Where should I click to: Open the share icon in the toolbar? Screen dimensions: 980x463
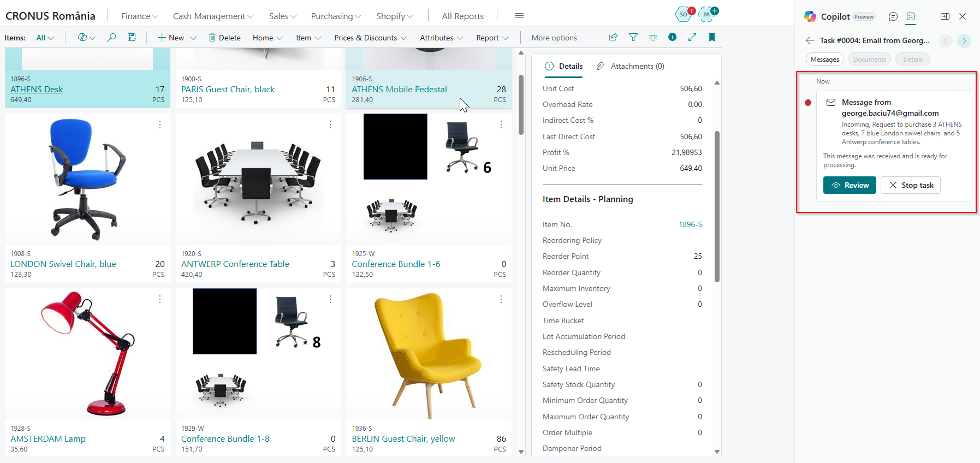coord(613,37)
